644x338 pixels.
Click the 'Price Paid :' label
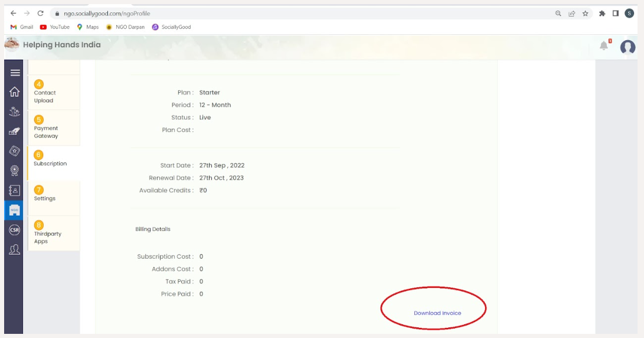pyautogui.click(x=177, y=294)
